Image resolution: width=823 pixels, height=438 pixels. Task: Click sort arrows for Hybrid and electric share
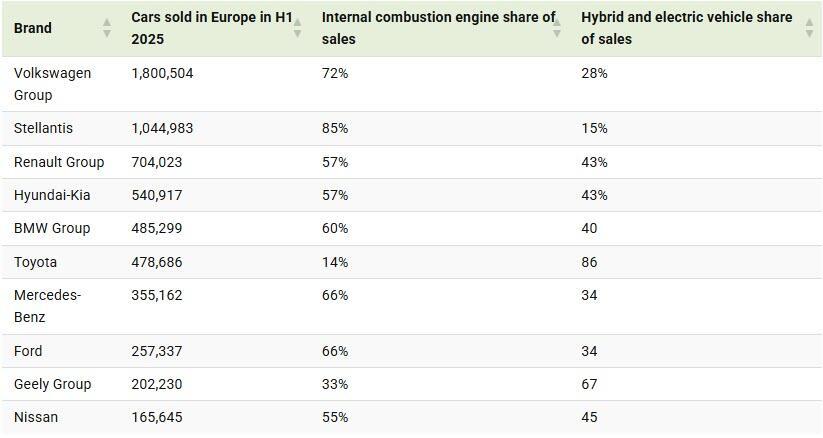[809, 28]
